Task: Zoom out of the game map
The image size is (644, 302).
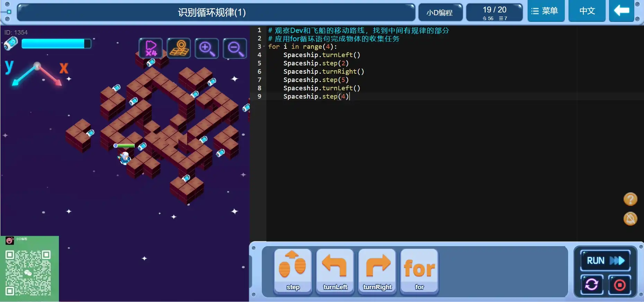Action: pos(235,48)
